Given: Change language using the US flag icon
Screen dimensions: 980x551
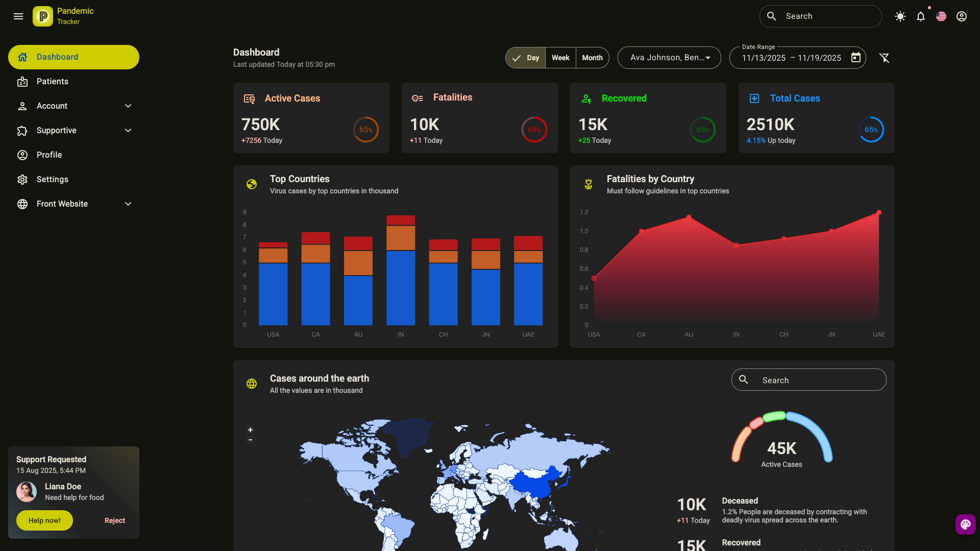Looking at the screenshot, I should 941,16.
